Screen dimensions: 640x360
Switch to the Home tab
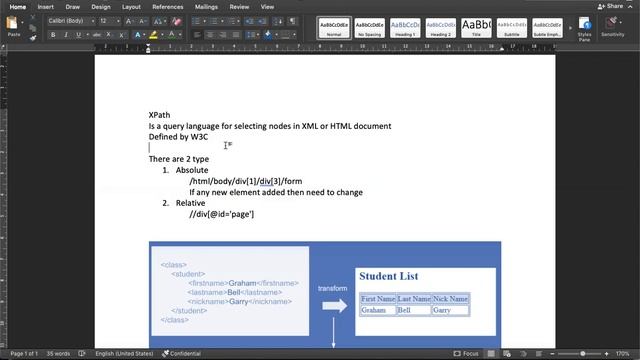[x=18, y=7]
